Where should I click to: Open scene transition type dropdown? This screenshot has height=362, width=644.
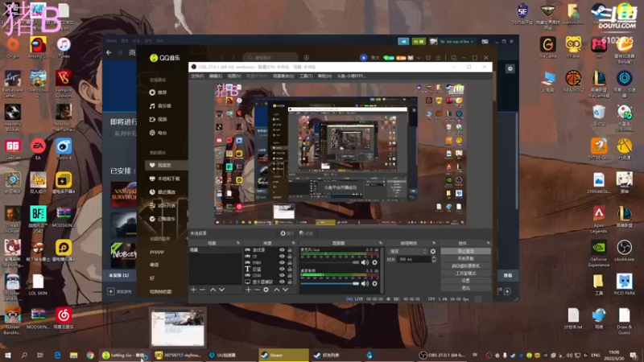pos(408,251)
